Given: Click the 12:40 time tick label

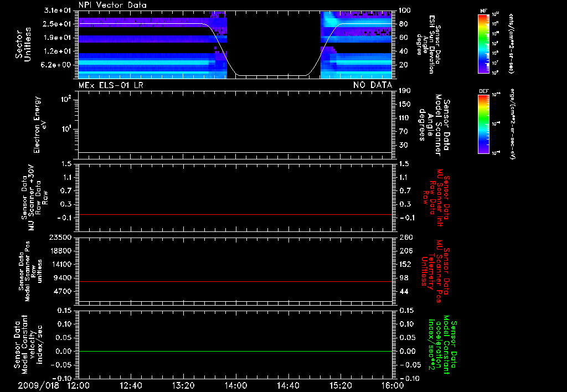Looking at the screenshot, I should pyautogui.click(x=131, y=385).
